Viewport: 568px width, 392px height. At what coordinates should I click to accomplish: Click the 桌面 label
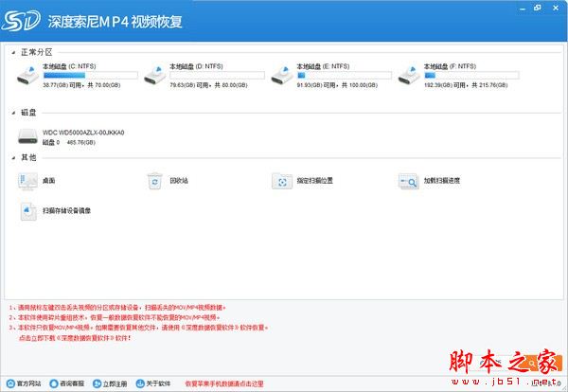pyautogui.click(x=49, y=181)
